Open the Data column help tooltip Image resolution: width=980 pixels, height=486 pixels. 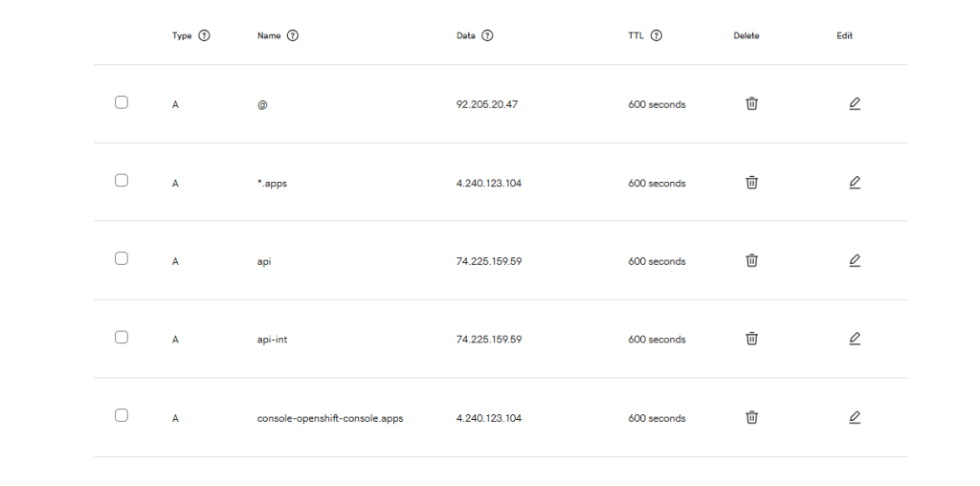(487, 35)
